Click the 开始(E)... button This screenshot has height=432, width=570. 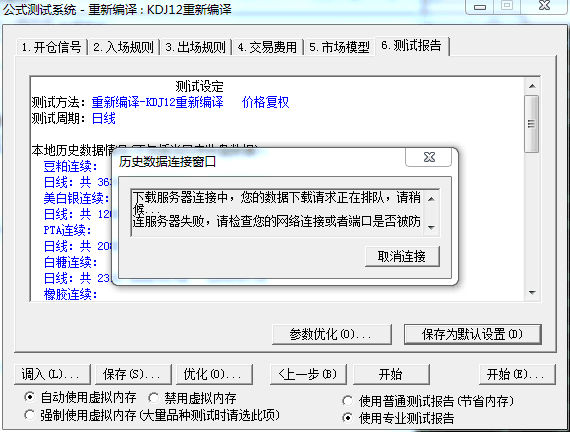pyautogui.click(x=517, y=374)
